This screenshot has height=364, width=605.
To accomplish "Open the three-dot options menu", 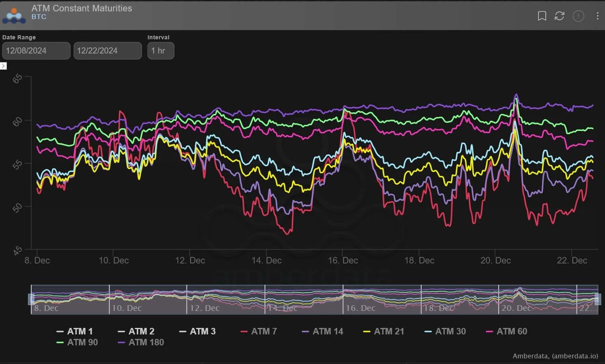I will 597,16.
